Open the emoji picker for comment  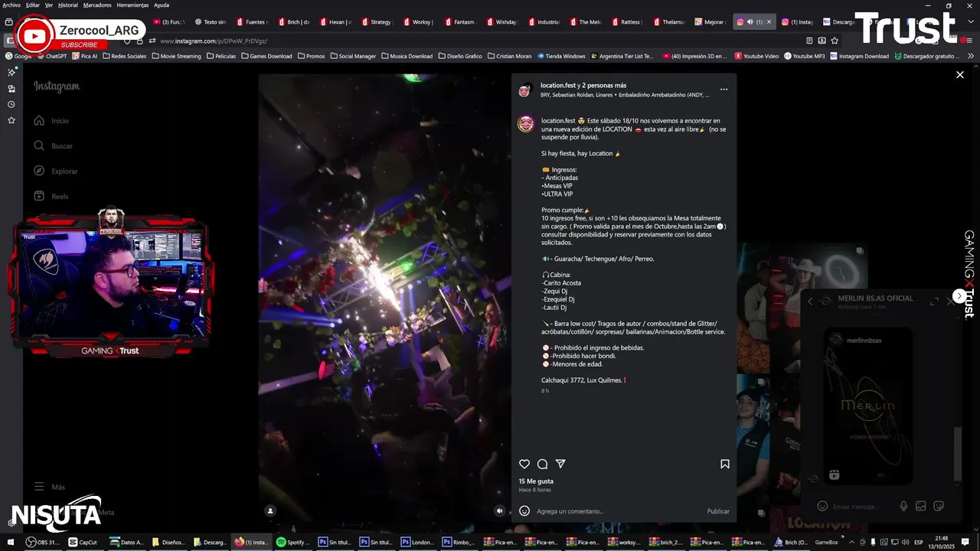click(x=524, y=510)
